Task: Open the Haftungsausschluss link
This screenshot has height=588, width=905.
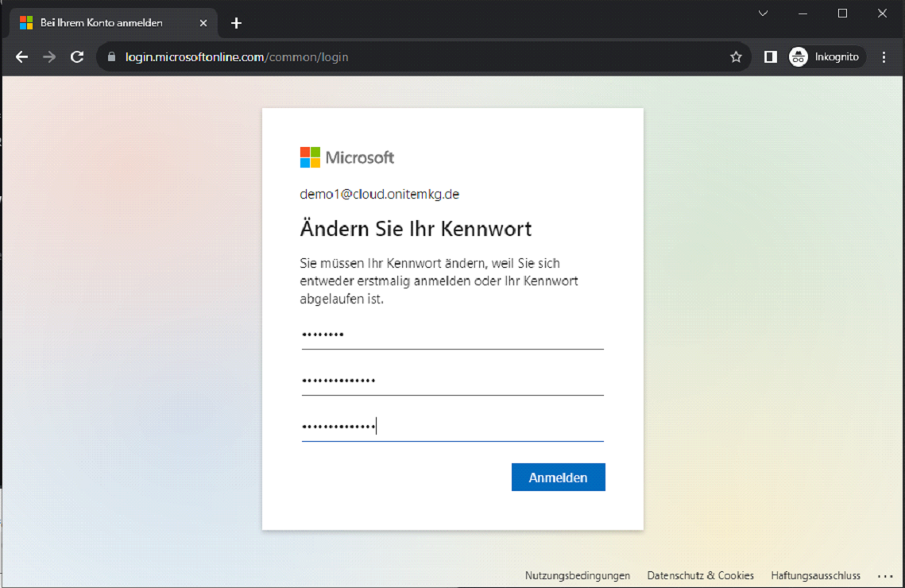Action: pyautogui.click(x=815, y=575)
